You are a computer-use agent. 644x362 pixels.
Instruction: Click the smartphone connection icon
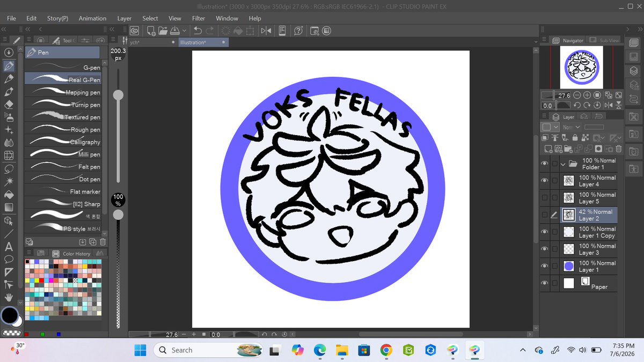point(282,31)
